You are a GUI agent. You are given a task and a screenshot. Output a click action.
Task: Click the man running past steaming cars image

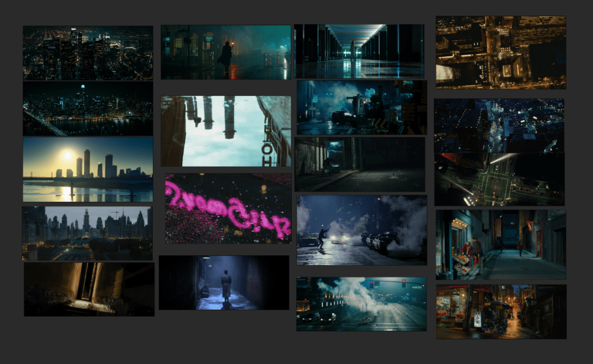pyautogui.click(x=361, y=230)
